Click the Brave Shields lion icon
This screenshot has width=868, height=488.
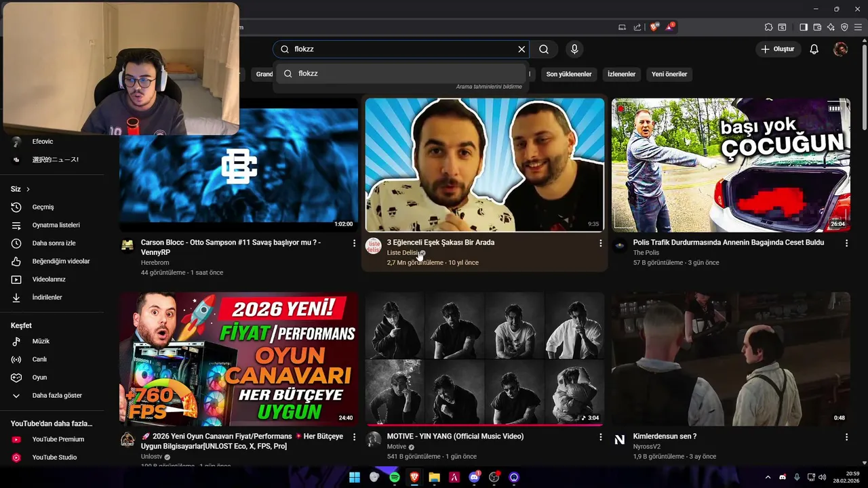pyautogui.click(x=654, y=27)
